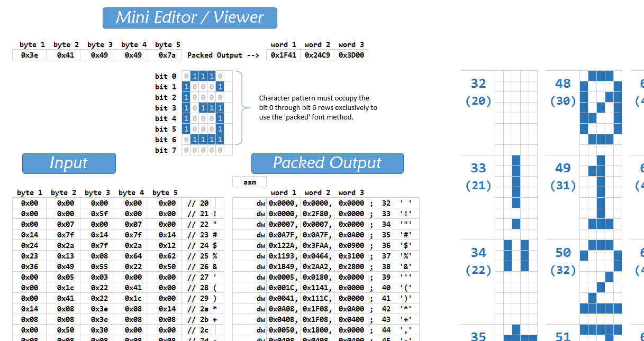Image resolution: width=644 pixels, height=341 pixels.
Task: Select the word 3 output cell 0x3D00
Action: pyautogui.click(x=351, y=55)
